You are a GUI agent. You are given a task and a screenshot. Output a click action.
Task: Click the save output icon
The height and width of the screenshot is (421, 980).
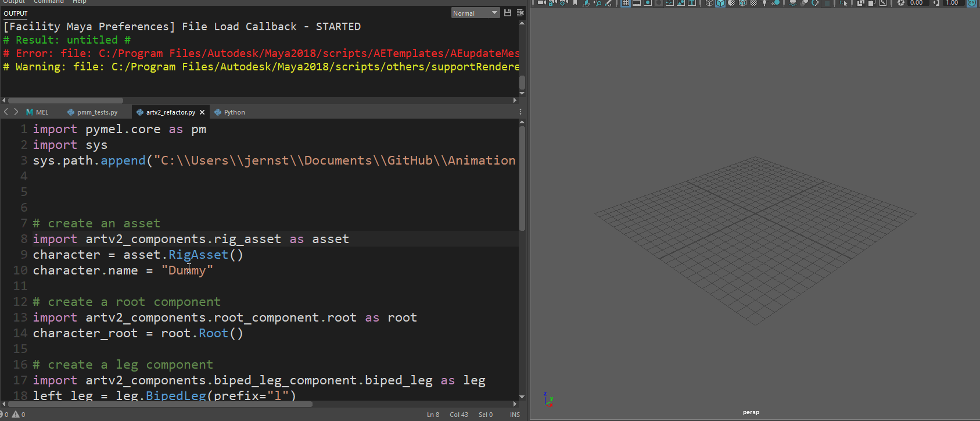coord(508,13)
